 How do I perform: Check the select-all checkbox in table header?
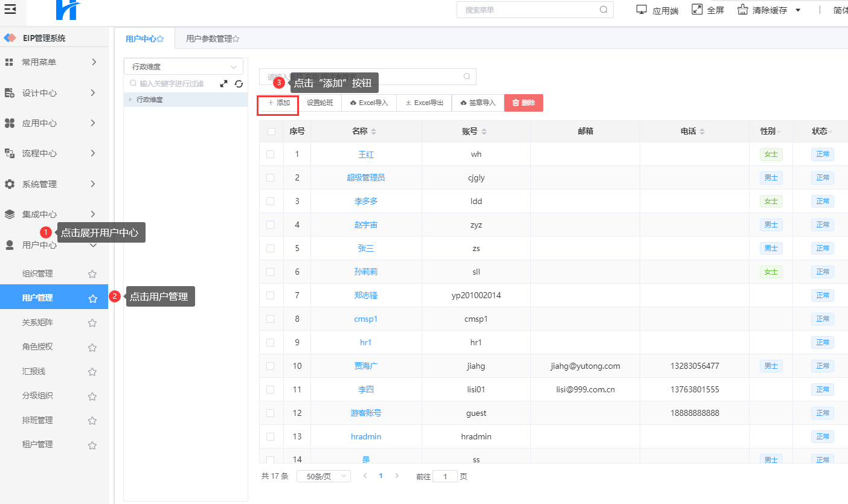click(271, 132)
